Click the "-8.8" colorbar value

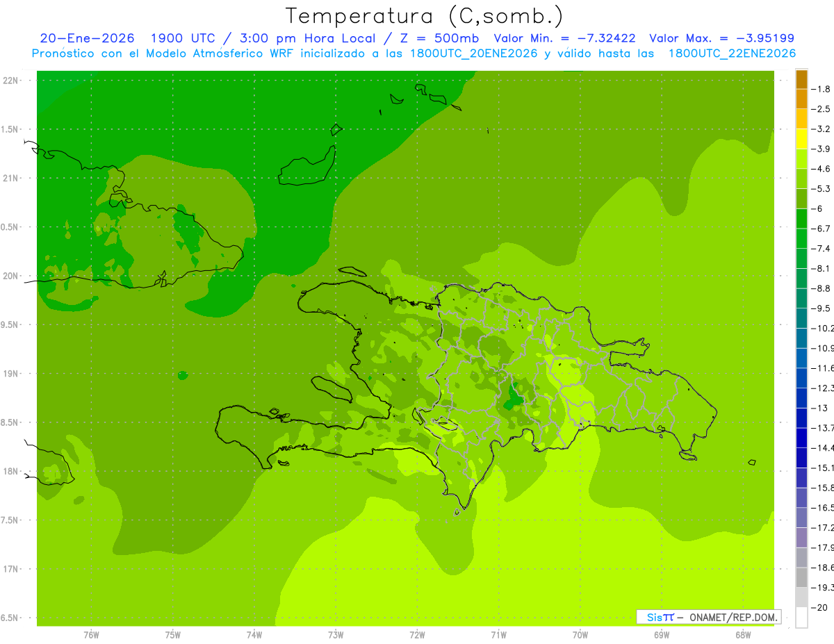pos(821,288)
